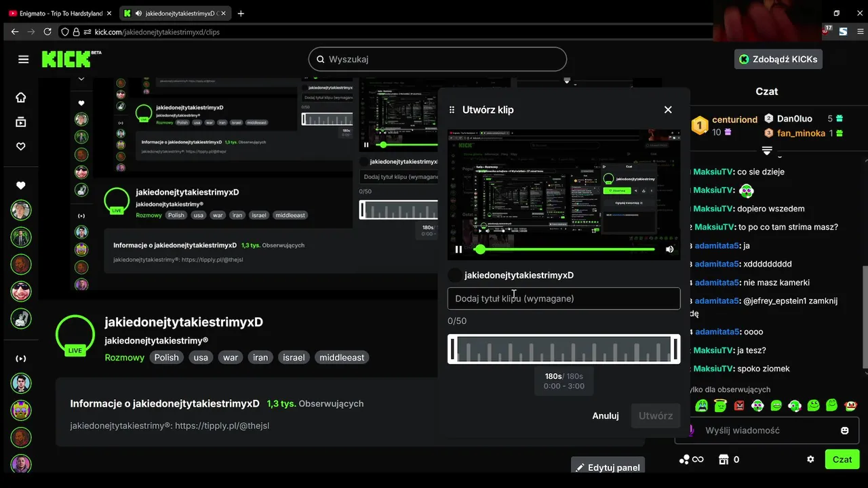Click MaksiuTV on 'co sie dzieje' message
The image size is (868, 488).
713,171
